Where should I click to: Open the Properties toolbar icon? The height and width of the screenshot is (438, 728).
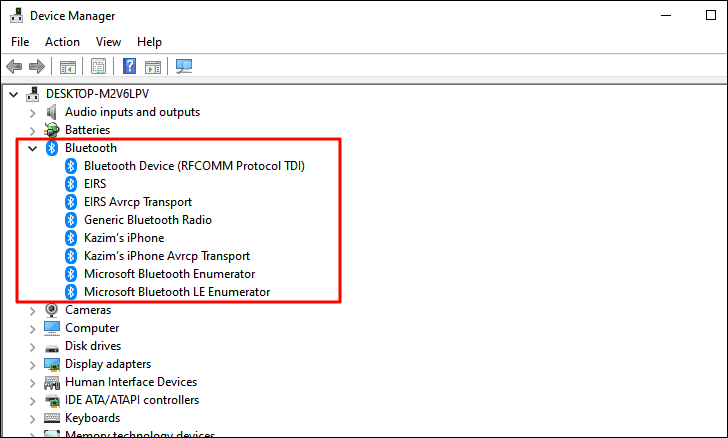pos(98,66)
